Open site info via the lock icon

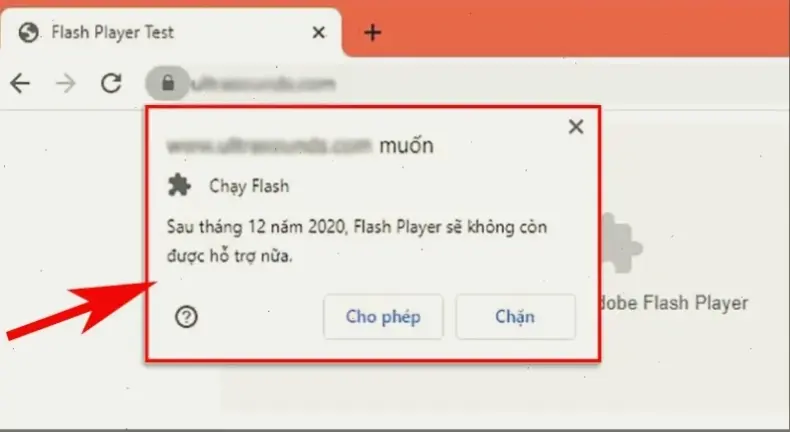168,83
